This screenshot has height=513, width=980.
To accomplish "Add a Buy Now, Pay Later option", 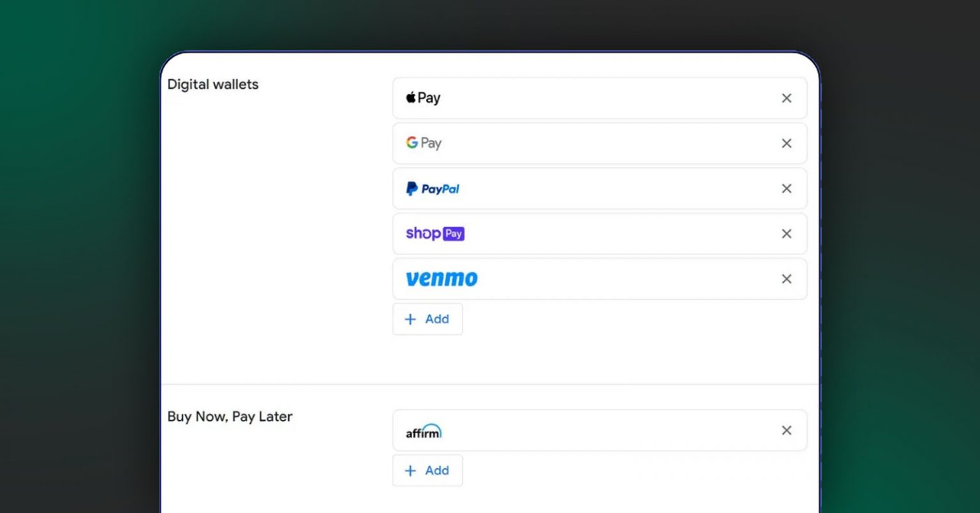I will pos(427,471).
